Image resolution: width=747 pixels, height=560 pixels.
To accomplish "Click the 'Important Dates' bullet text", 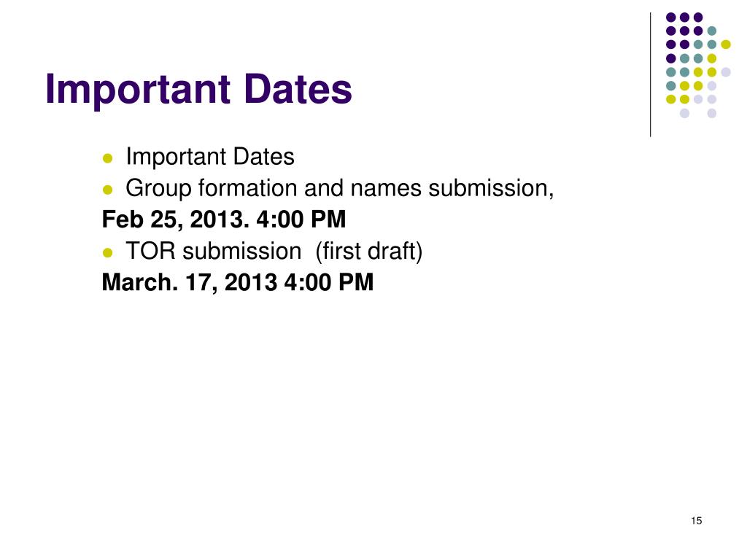I will (210, 157).
